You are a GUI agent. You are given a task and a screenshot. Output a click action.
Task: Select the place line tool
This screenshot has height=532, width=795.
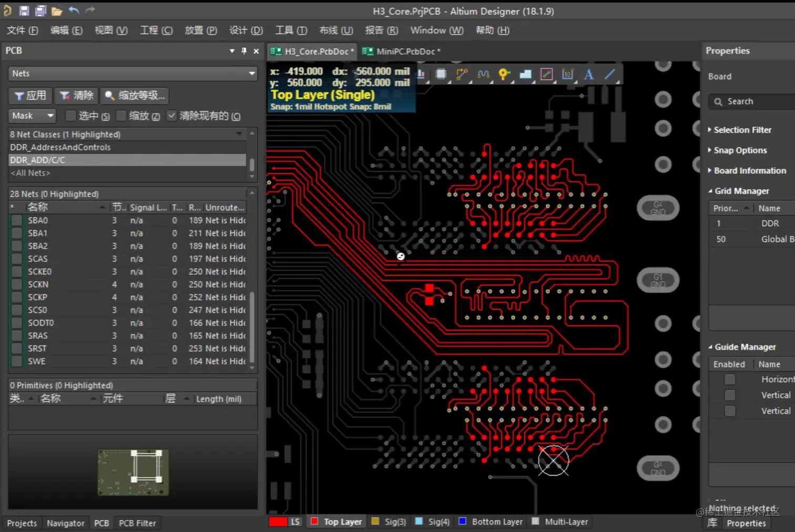click(x=609, y=74)
